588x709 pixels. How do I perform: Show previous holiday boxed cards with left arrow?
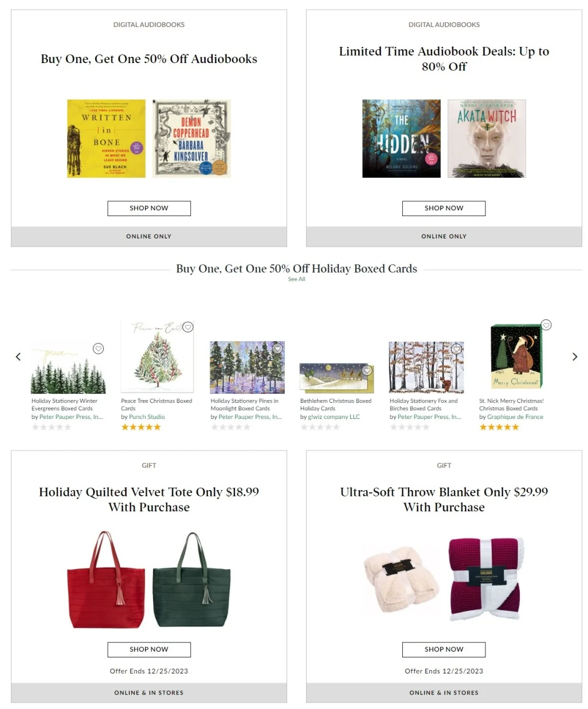tap(18, 357)
